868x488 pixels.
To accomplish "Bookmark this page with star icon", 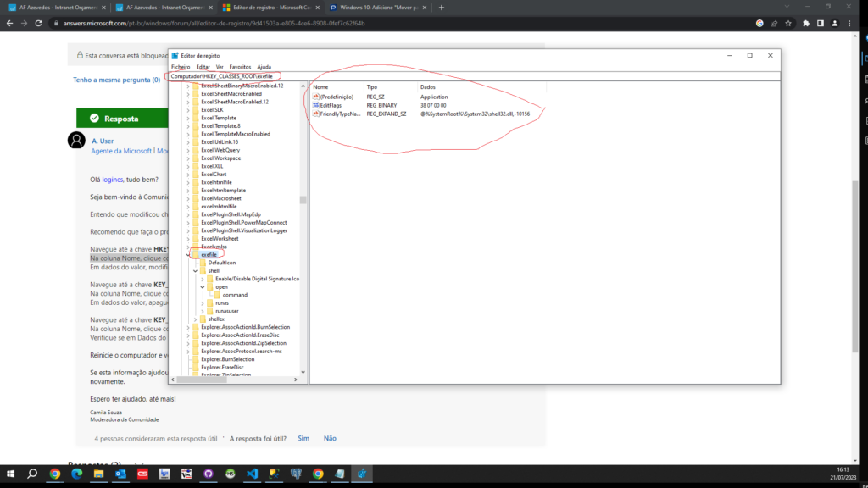I will tap(788, 23).
